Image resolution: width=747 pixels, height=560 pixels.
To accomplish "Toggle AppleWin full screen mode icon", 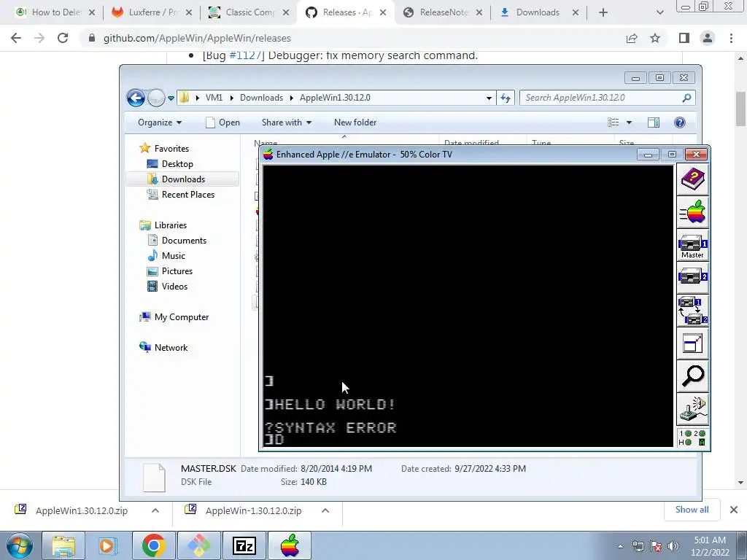I will pos(693,343).
